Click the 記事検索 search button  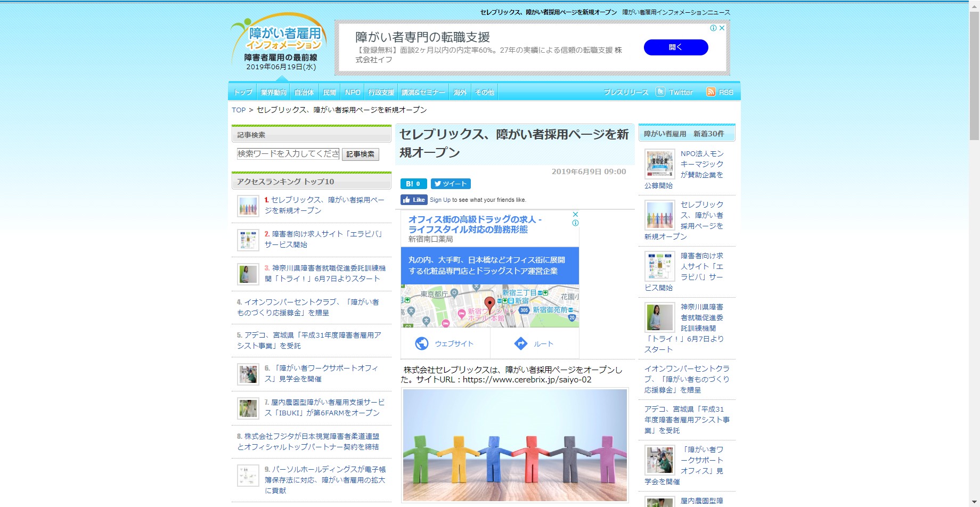[x=361, y=154]
